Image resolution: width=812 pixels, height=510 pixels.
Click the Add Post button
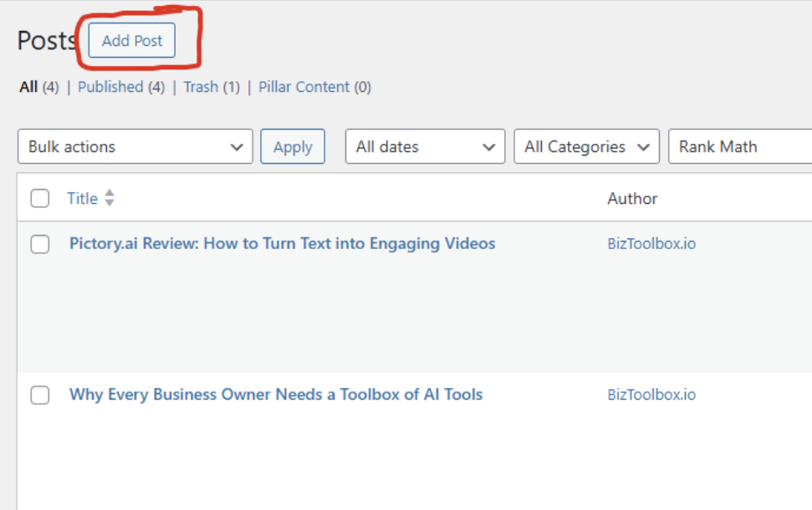pyautogui.click(x=131, y=41)
